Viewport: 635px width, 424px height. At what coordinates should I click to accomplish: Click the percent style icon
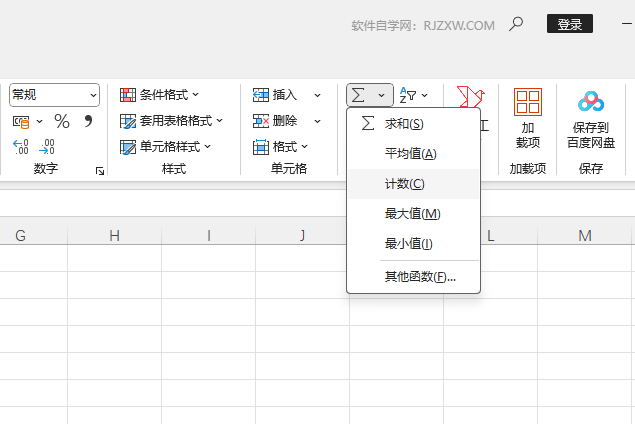tap(62, 121)
